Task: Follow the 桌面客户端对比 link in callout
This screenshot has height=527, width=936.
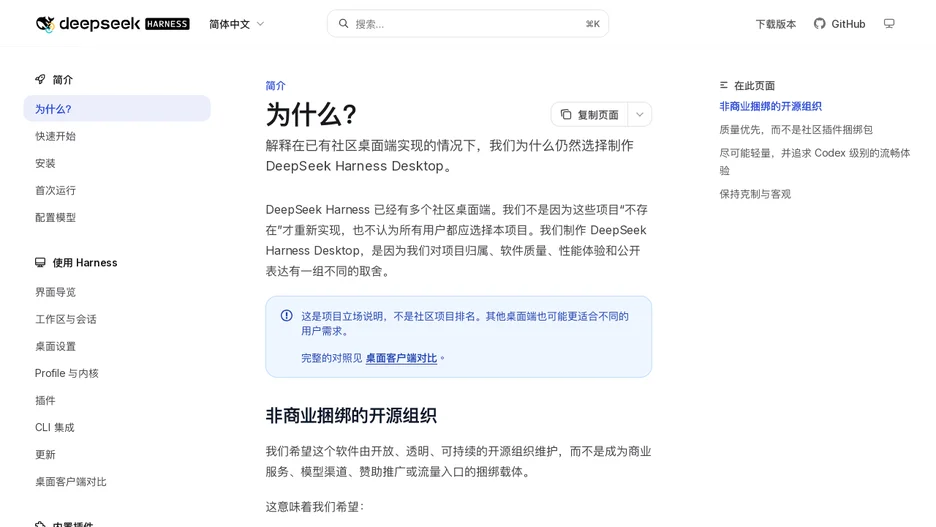Action: (401, 358)
